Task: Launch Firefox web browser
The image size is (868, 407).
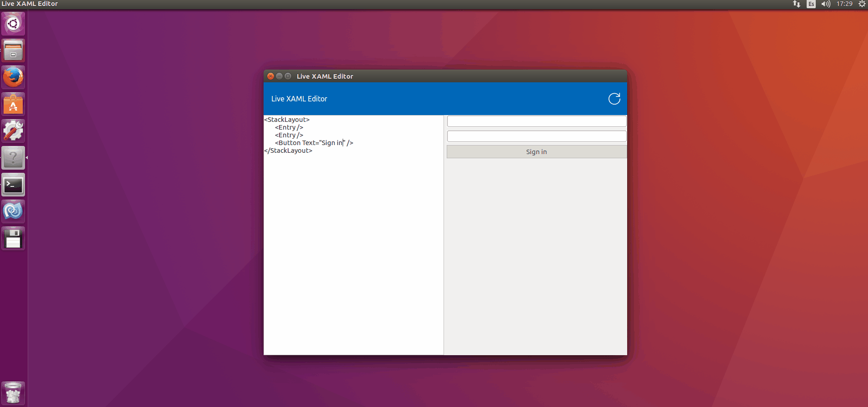Action: (13, 77)
